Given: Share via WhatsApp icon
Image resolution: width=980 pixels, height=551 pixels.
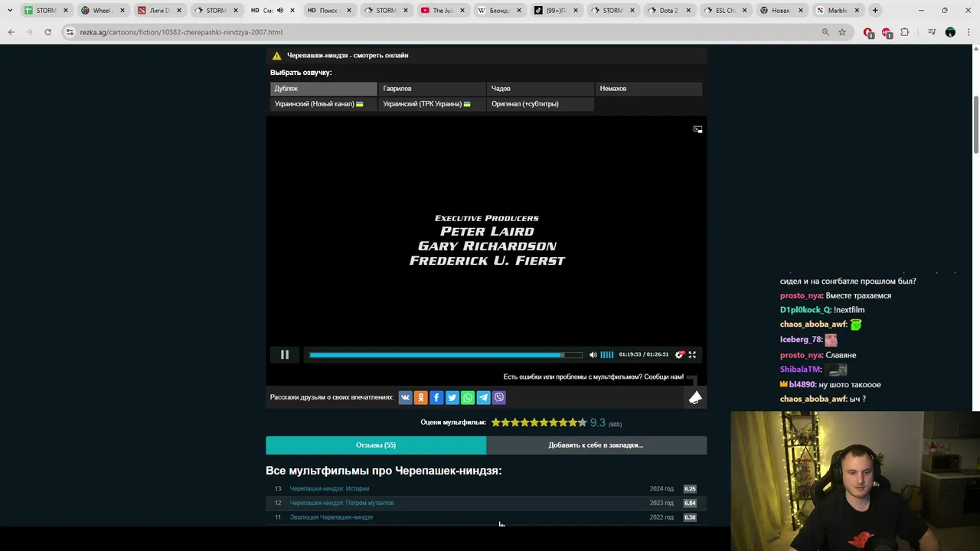Looking at the screenshot, I should 468,397.
